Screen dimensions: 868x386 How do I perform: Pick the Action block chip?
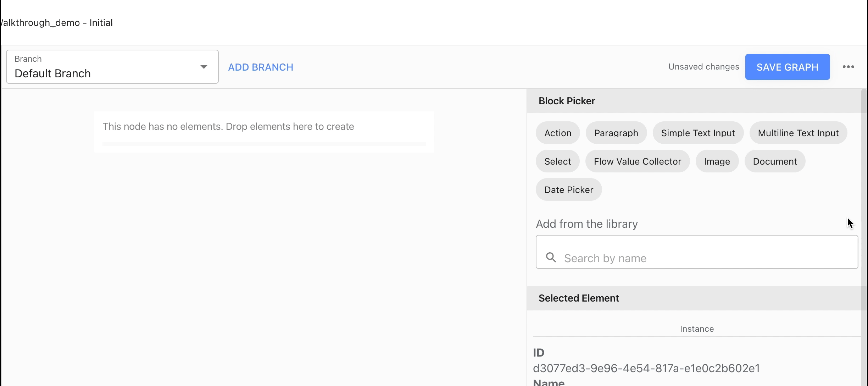(558, 133)
